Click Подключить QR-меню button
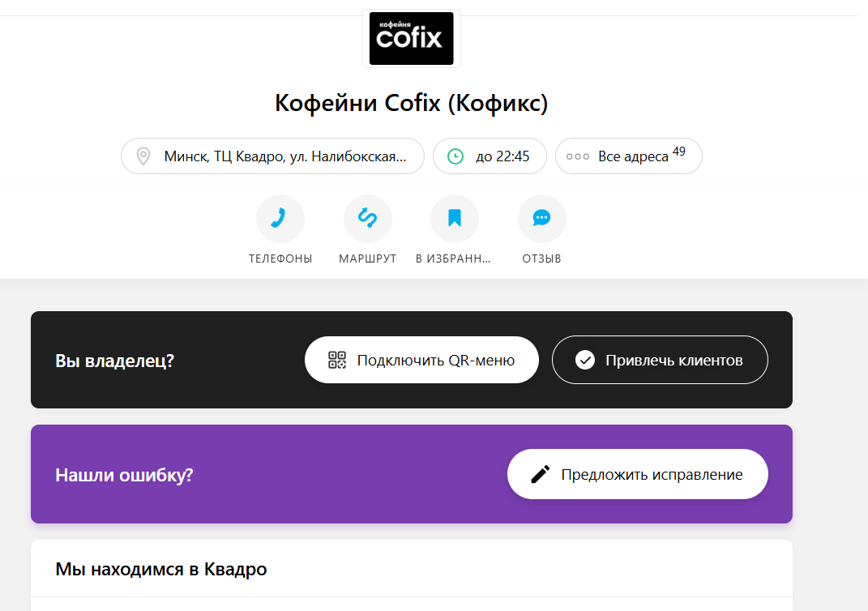This screenshot has width=868, height=611. point(421,360)
